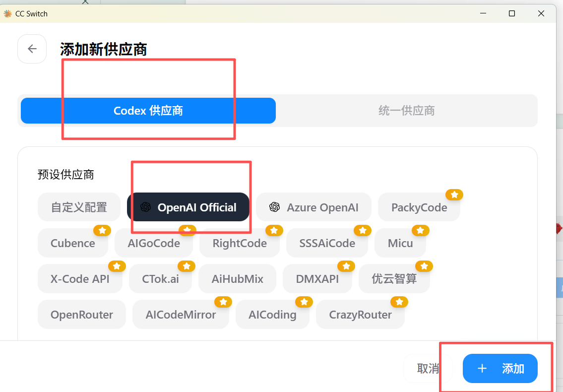Select the RightCode preset

(240, 243)
